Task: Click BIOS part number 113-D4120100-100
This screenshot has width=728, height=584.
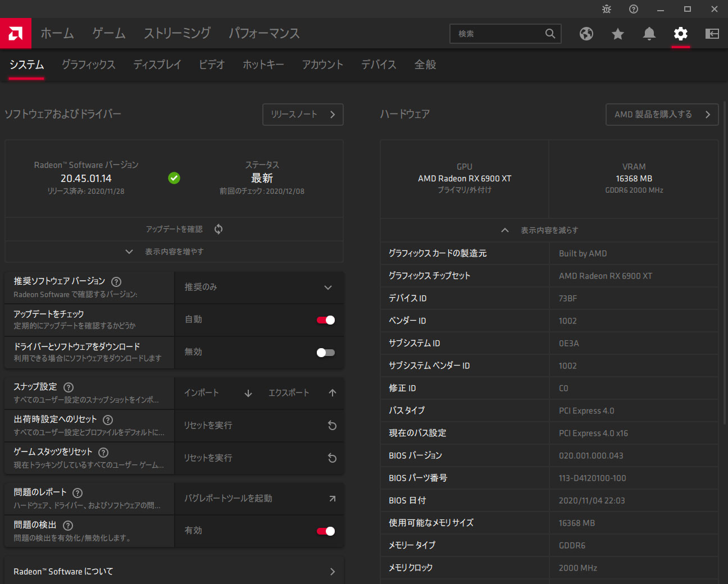Action: (x=592, y=478)
